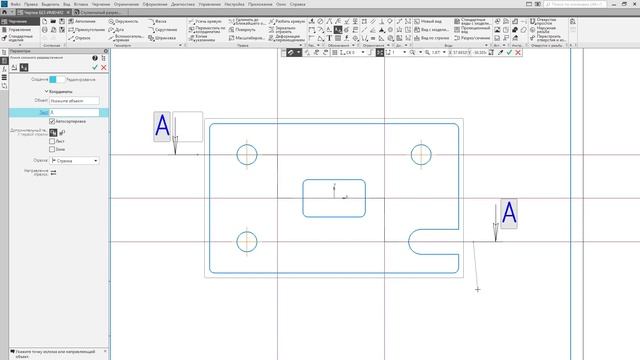
Task: Expand the Геометрия toolbar group arrow
Action: point(180,45)
